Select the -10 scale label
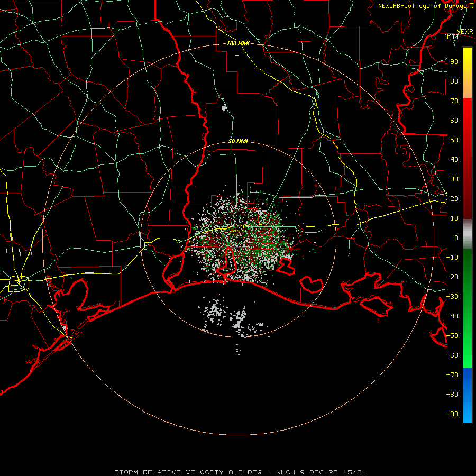The image size is (476, 476). click(452, 258)
